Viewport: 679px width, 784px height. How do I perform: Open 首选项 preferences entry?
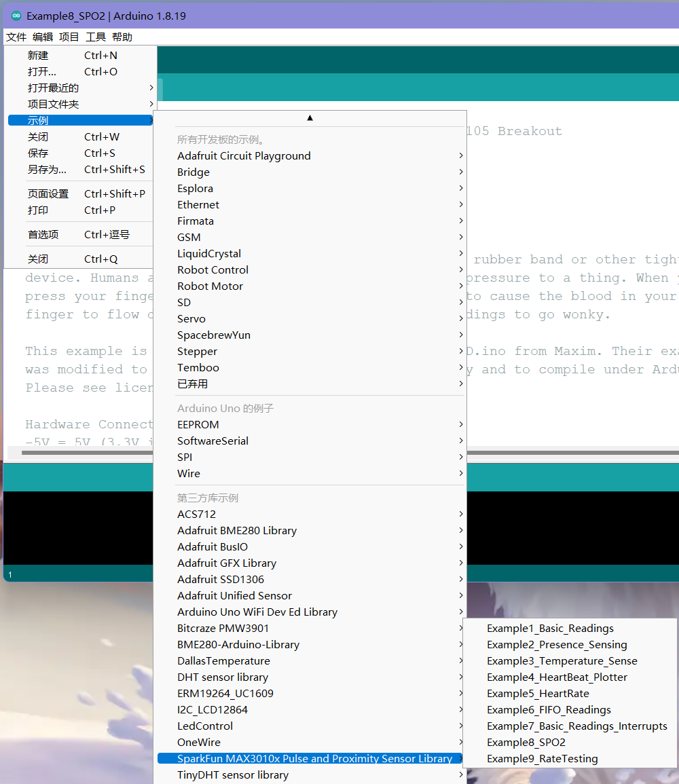click(x=81, y=234)
